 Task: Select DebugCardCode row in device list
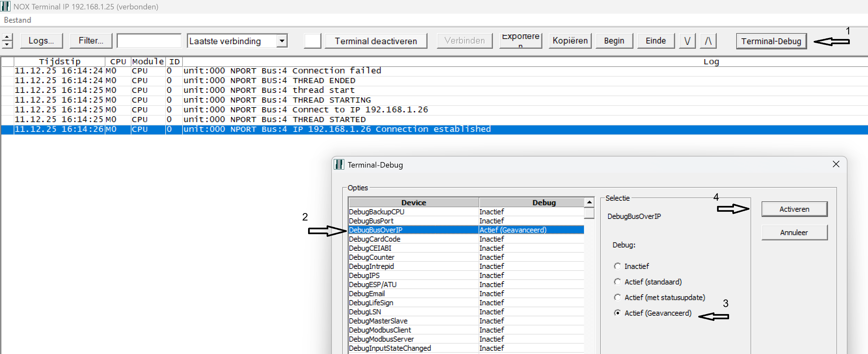[375, 239]
